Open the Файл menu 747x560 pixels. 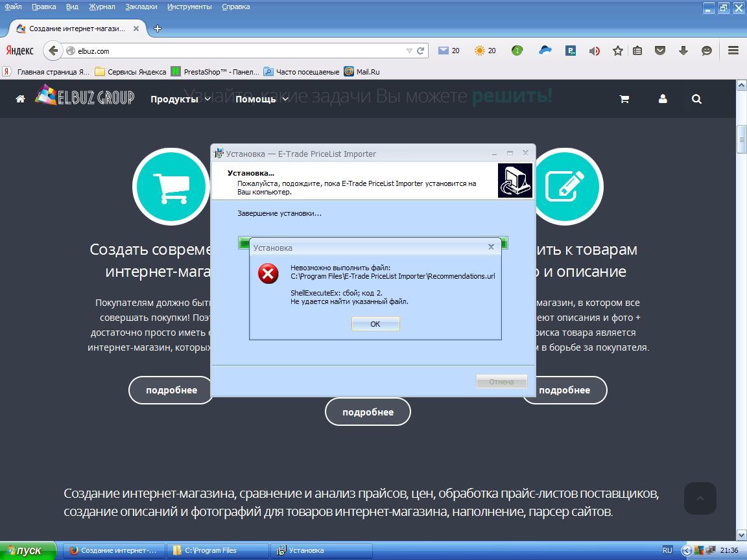pyautogui.click(x=14, y=6)
